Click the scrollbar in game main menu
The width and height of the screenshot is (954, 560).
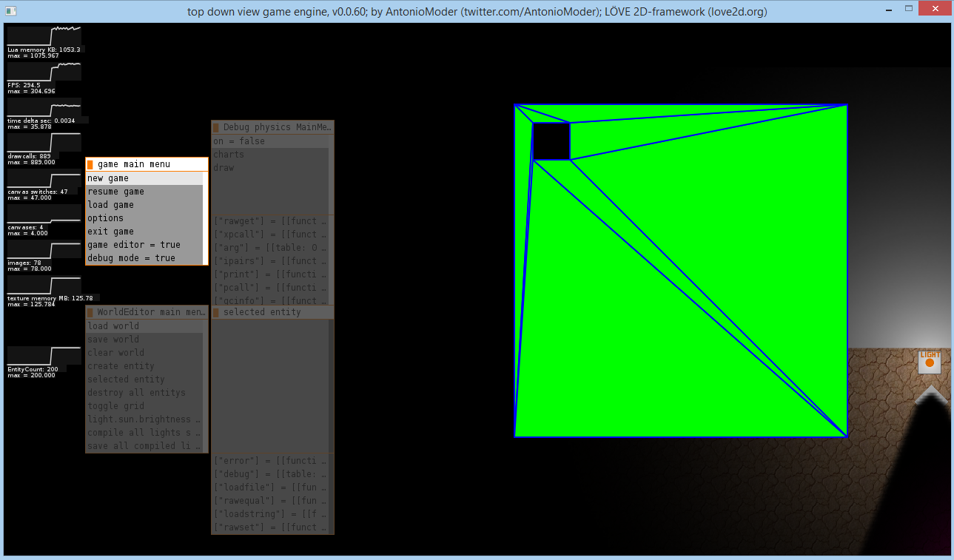205,218
